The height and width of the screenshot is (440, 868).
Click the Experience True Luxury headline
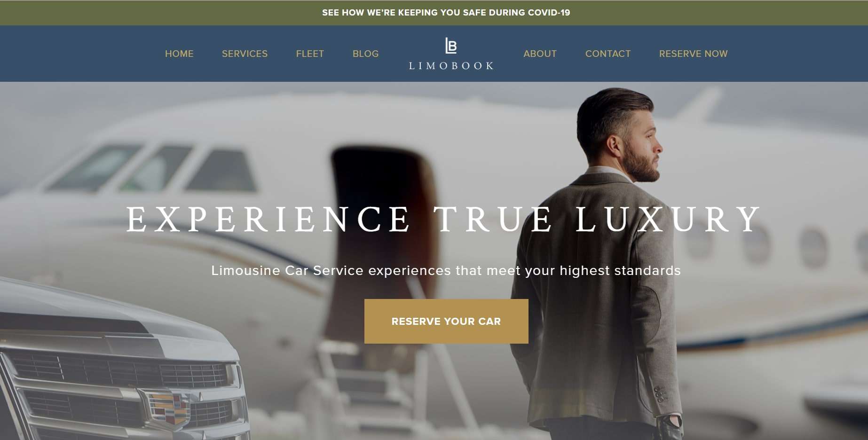(x=443, y=219)
